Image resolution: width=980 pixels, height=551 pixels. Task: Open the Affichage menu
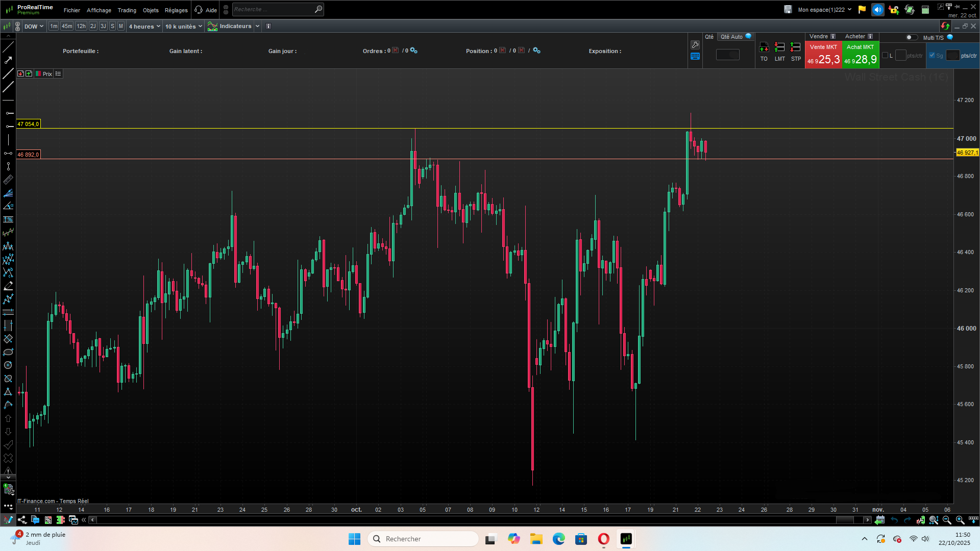(x=99, y=10)
